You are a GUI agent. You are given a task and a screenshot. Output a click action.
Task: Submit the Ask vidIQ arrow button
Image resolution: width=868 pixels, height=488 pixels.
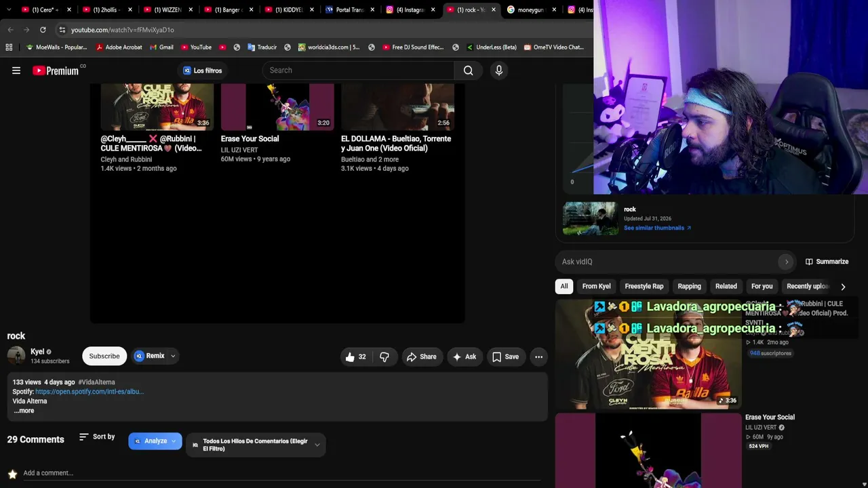(786, 262)
